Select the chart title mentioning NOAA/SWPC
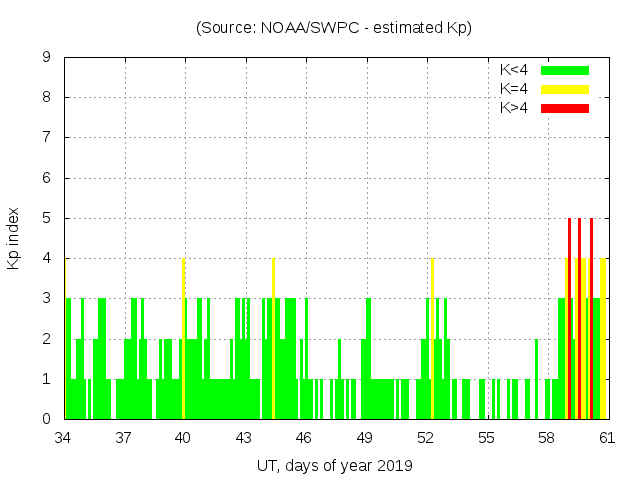Viewport: 640px width, 480px height. tap(334, 28)
